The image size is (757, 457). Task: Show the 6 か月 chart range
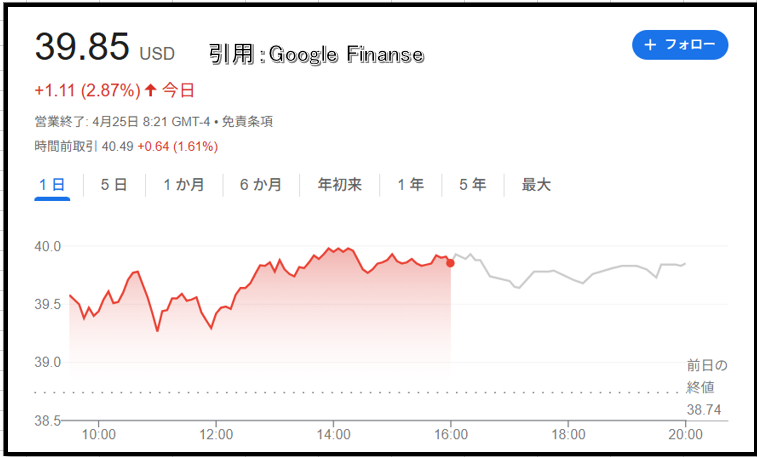[261, 185]
